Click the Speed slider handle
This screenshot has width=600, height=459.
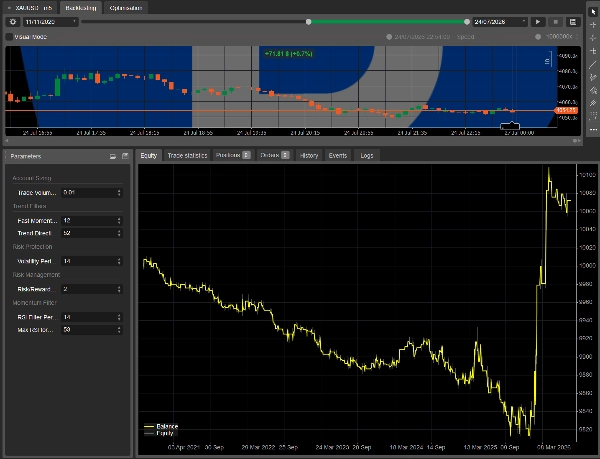coord(538,37)
